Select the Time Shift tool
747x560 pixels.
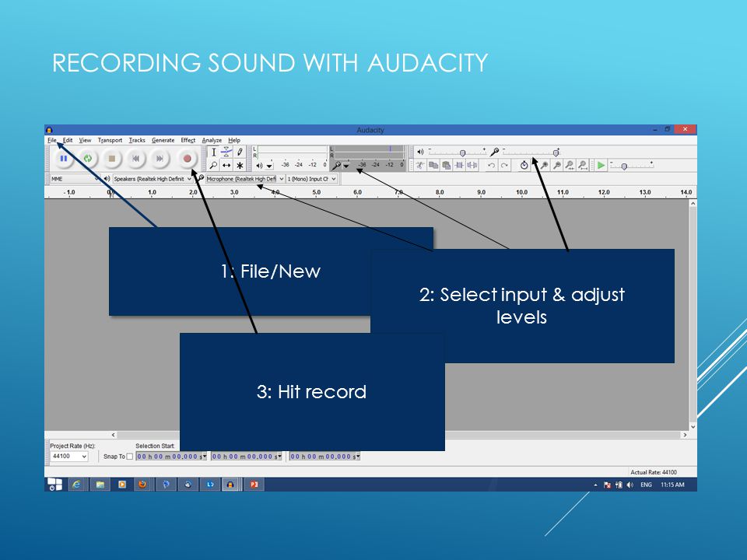(x=226, y=165)
